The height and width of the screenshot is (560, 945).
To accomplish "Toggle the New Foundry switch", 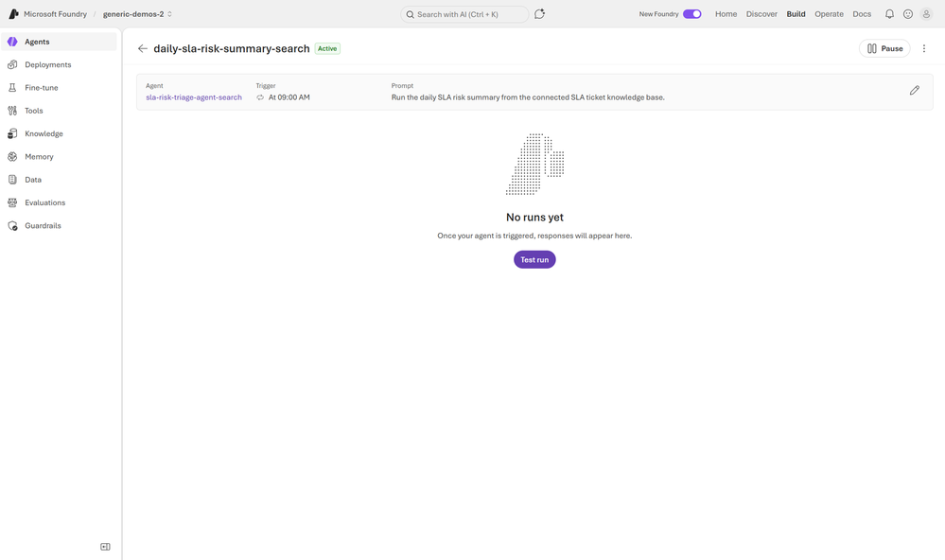I will coord(691,14).
